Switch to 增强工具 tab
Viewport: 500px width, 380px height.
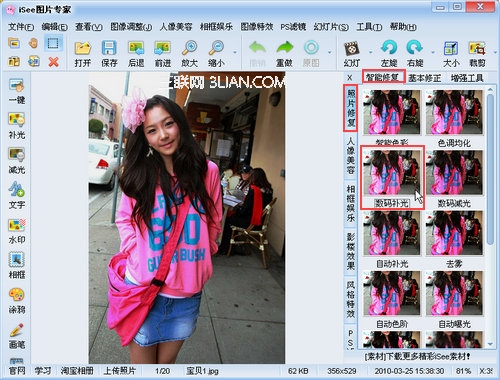click(467, 78)
